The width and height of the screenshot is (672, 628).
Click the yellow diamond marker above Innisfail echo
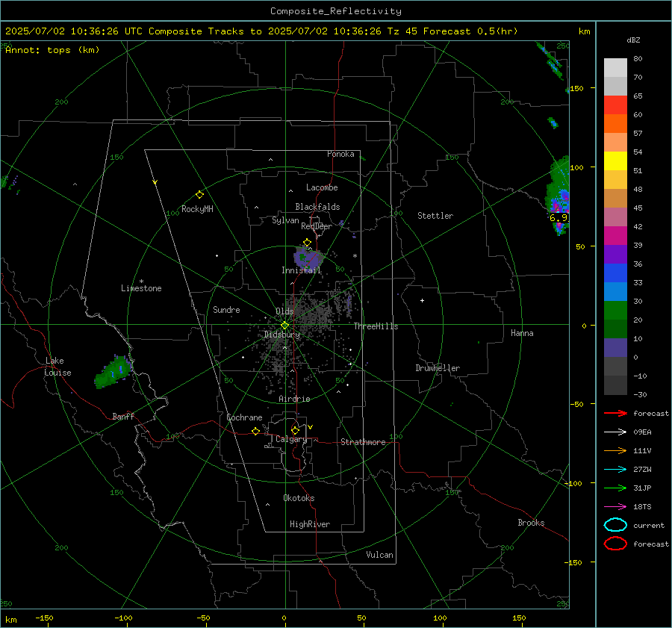click(307, 242)
